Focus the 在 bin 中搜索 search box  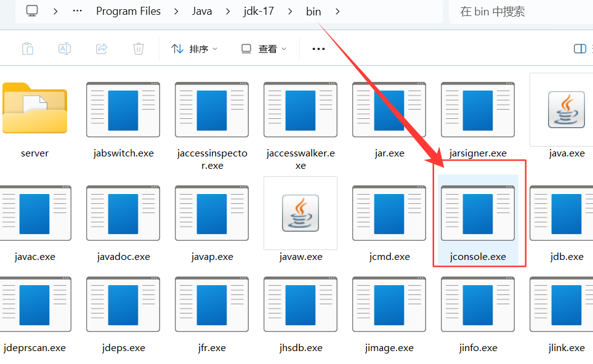(521, 11)
